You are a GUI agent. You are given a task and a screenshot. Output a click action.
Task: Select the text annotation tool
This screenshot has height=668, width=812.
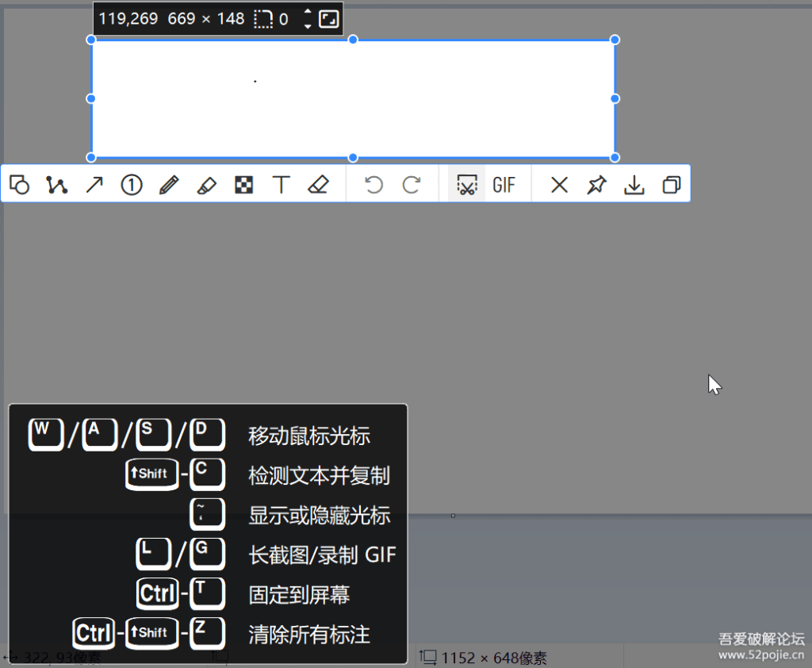click(281, 185)
